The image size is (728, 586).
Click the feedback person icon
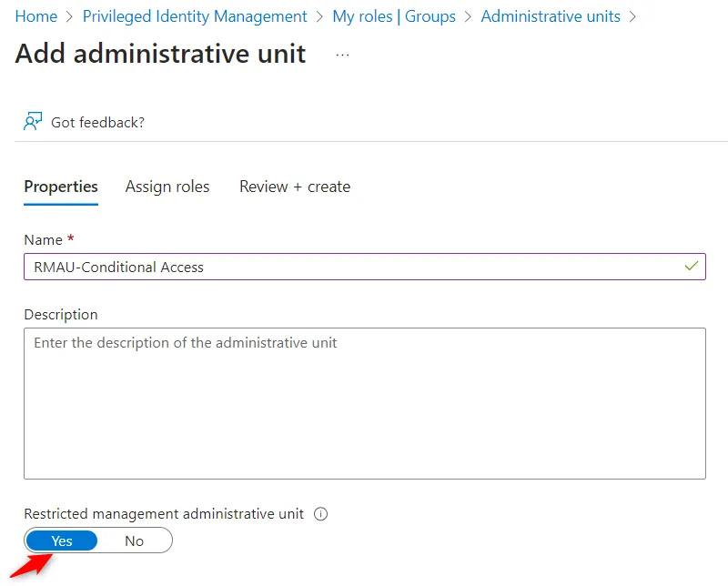click(x=33, y=122)
